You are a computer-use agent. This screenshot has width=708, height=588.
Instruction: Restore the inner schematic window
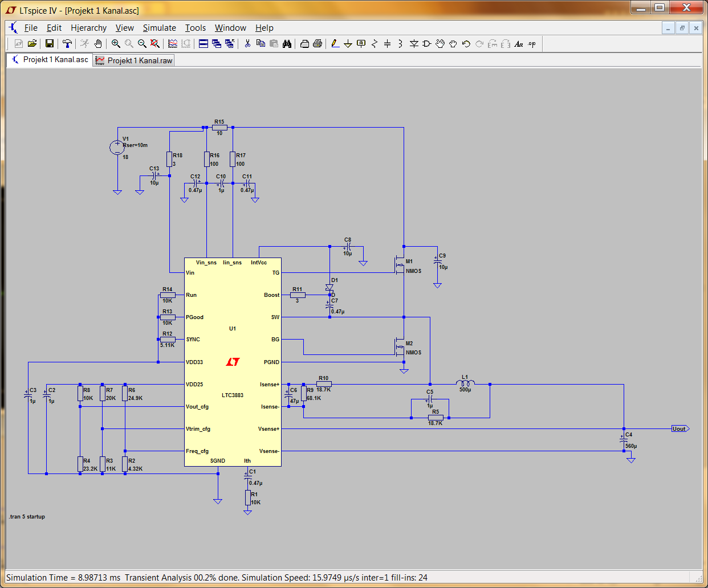[x=682, y=28]
